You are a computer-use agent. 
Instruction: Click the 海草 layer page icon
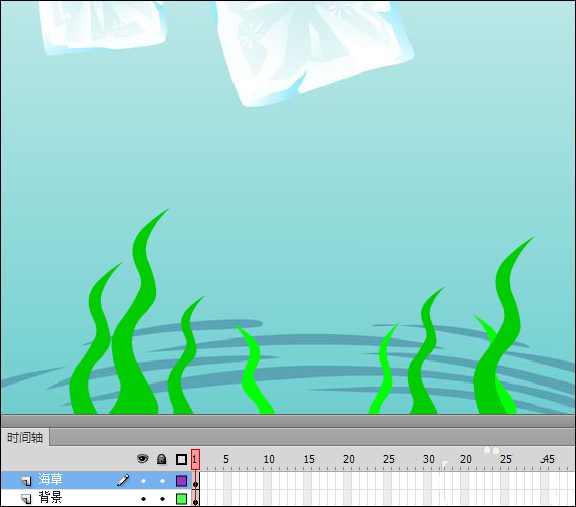(26, 481)
